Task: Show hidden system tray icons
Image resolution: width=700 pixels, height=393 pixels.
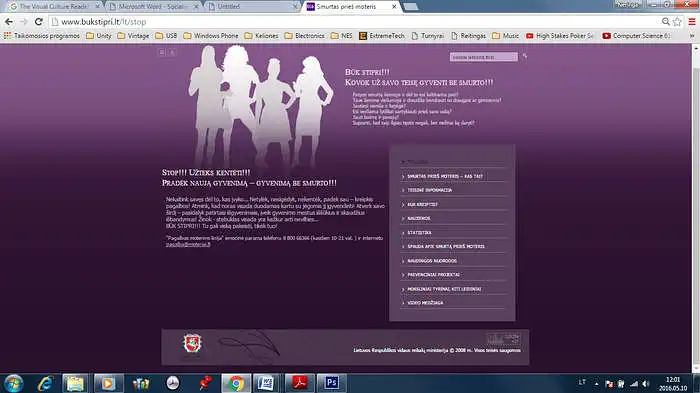Action: click(x=596, y=384)
